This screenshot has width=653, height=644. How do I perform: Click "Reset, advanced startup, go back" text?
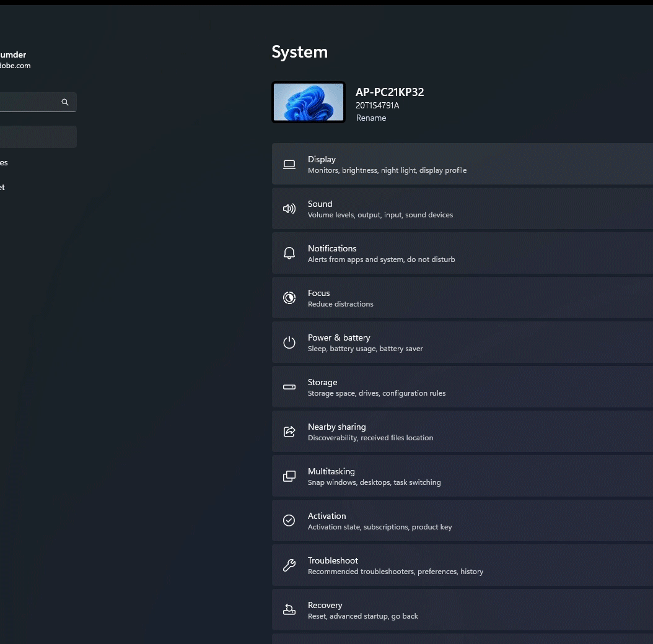(362, 616)
